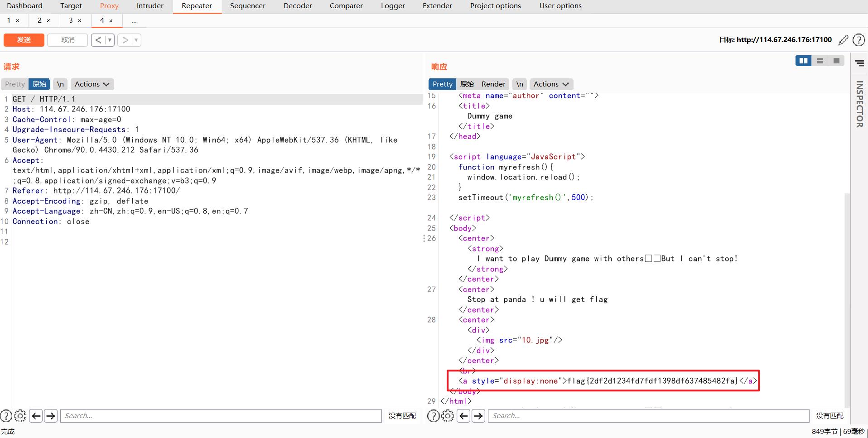This screenshot has width=868, height=438.
Task: Switch response view to Pretty
Action: click(x=442, y=84)
